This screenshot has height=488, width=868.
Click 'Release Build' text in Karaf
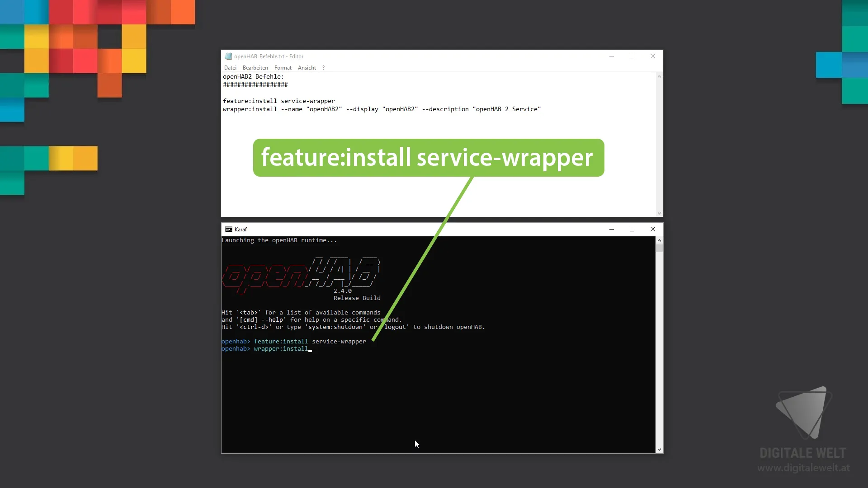point(357,298)
